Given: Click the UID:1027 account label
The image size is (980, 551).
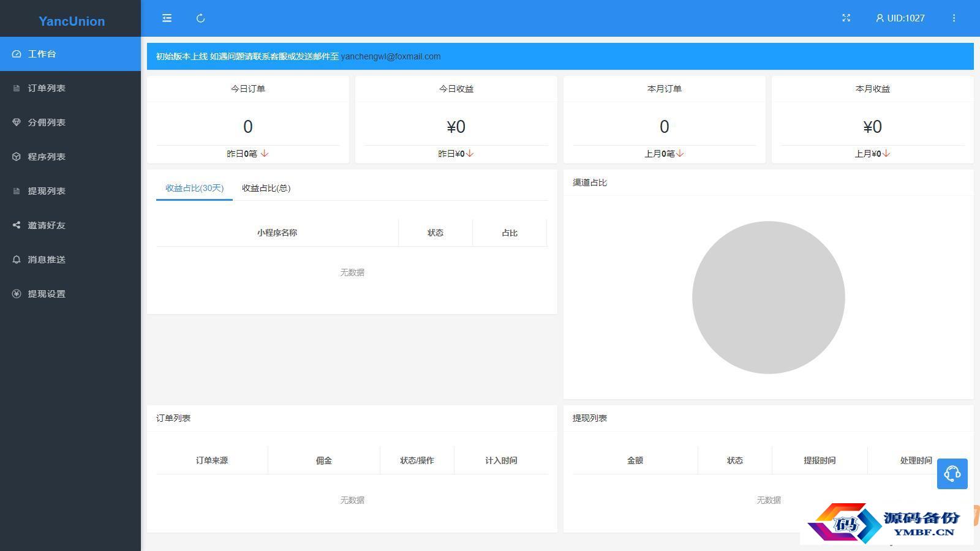Looking at the screenshot, I should [905, 18].
